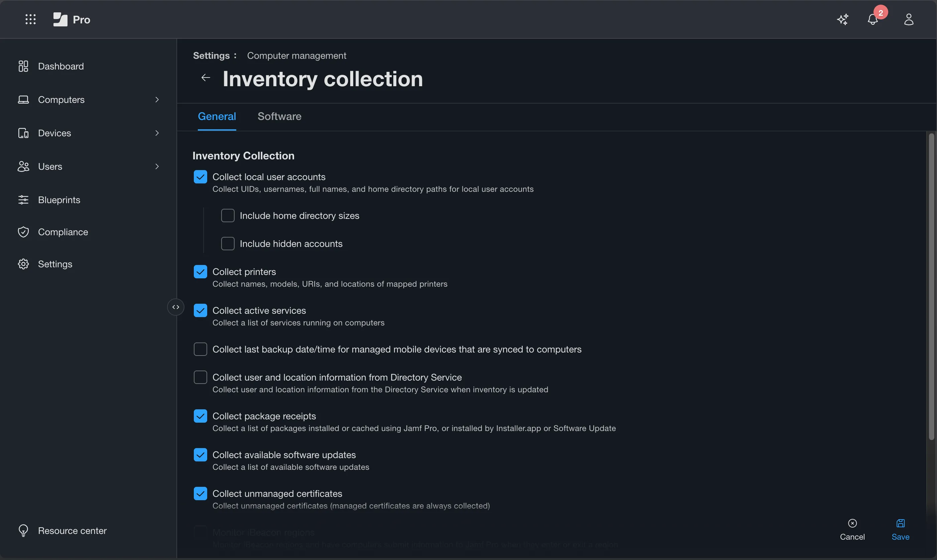Click the unmanaged certificates description text
Screen dimensions: 937x560
click(351, 506)
